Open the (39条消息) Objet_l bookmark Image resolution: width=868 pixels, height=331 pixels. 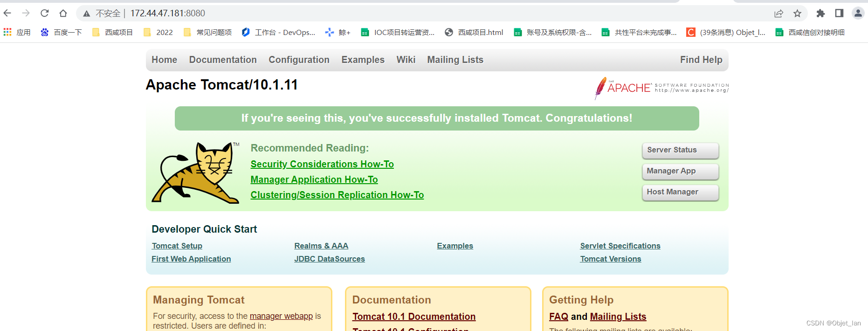click(726, 32)
